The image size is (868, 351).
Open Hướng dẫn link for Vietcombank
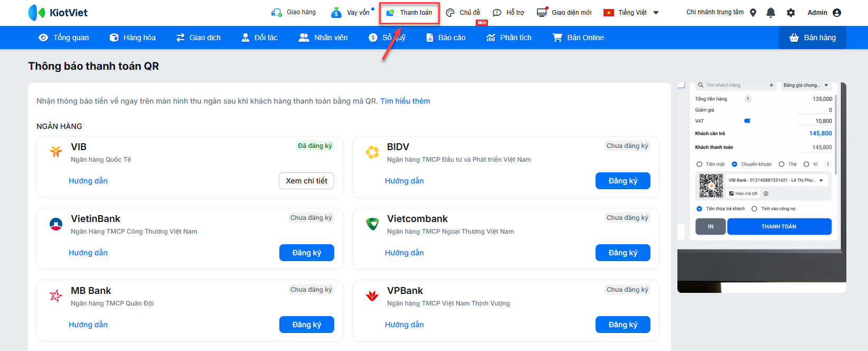tap(404, 253)
